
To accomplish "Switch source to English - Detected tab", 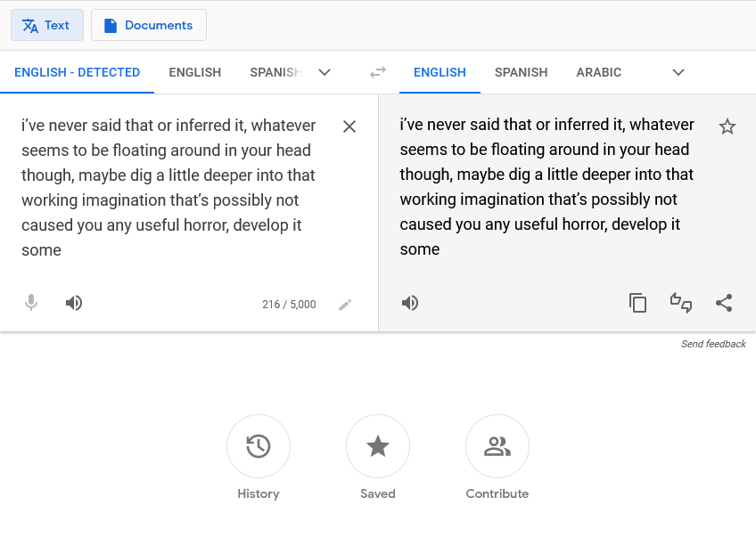I will pos(77,72).
